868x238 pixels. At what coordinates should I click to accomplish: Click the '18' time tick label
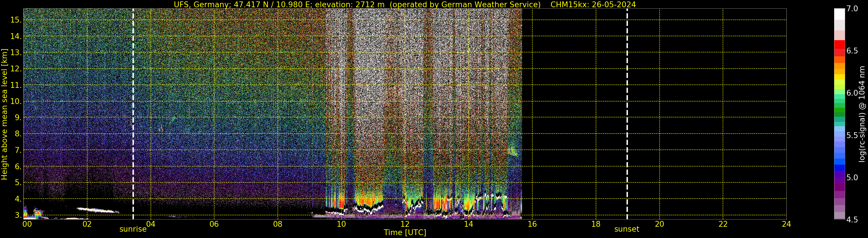(596, 224)
